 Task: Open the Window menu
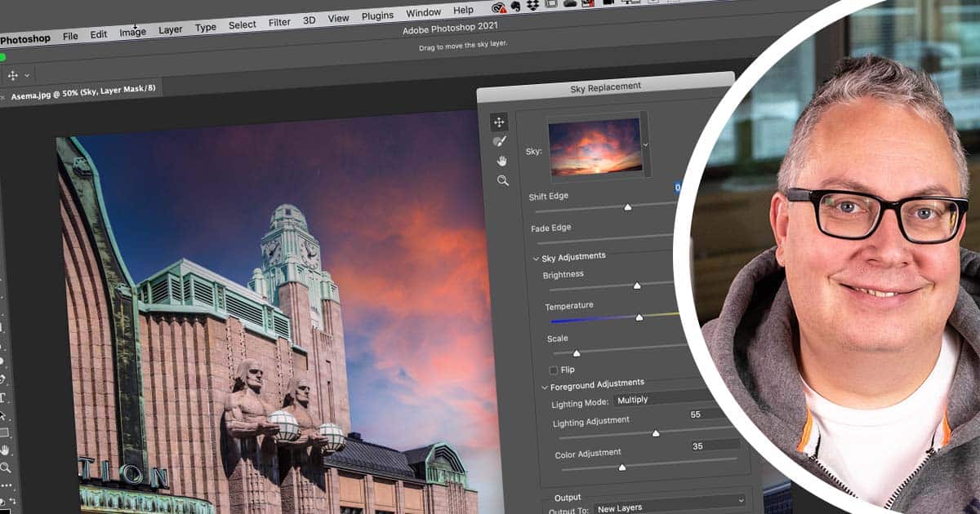coord(423,12)
